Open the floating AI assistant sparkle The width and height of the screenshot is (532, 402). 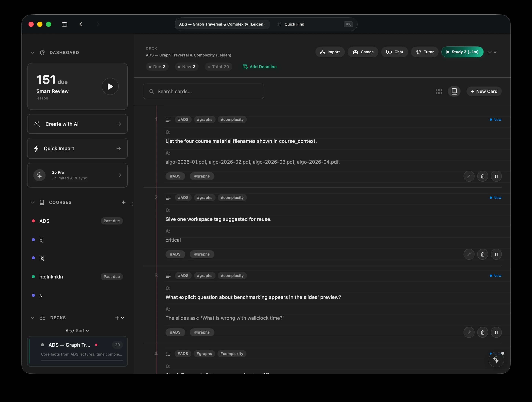click(x=496, y=360)
